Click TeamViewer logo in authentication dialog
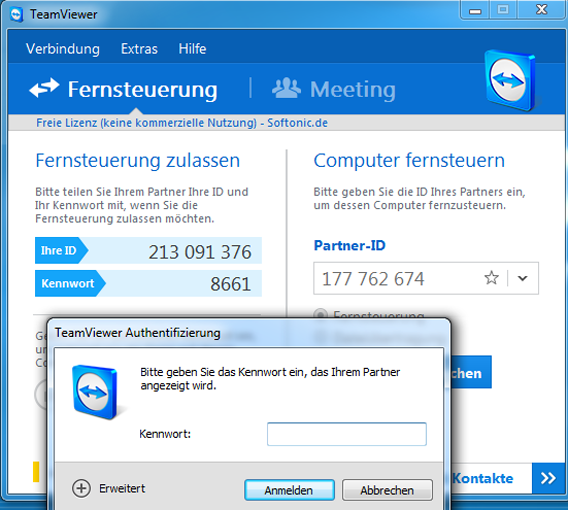Screen dimensions: 568x510 [95, 392]
